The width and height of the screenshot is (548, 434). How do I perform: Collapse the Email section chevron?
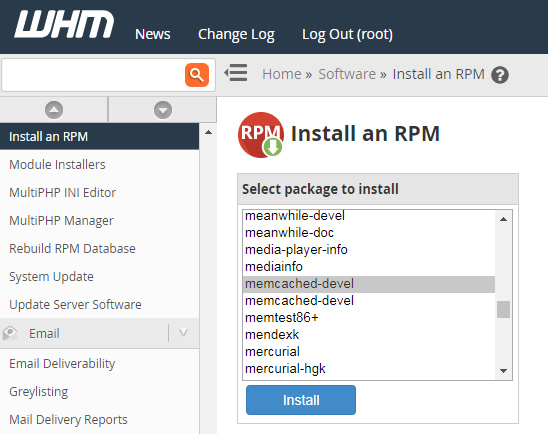[x=183, y=332]
